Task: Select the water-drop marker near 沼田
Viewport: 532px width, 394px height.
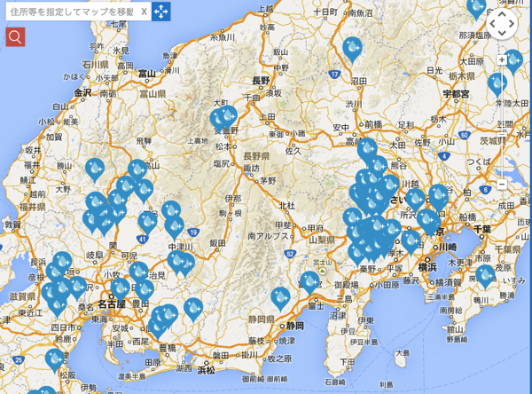Action: pyautogui.click(x=352, y=48)
